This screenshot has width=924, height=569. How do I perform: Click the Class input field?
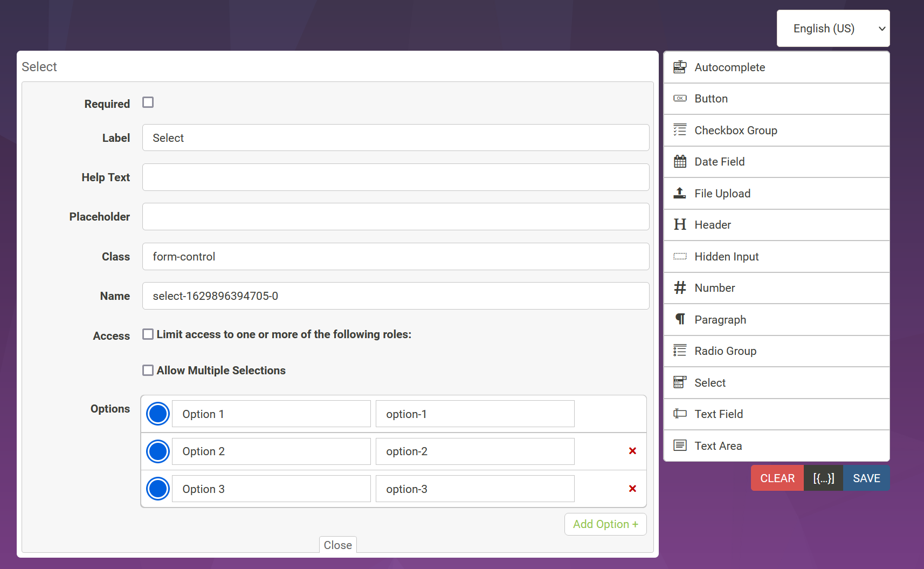coord(396,256)
